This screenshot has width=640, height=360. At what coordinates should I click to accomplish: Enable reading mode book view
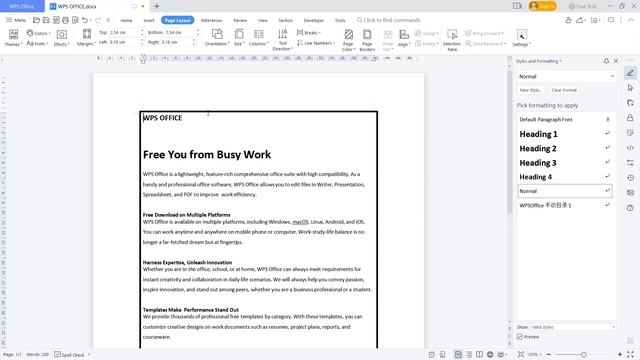pos(480,354)
